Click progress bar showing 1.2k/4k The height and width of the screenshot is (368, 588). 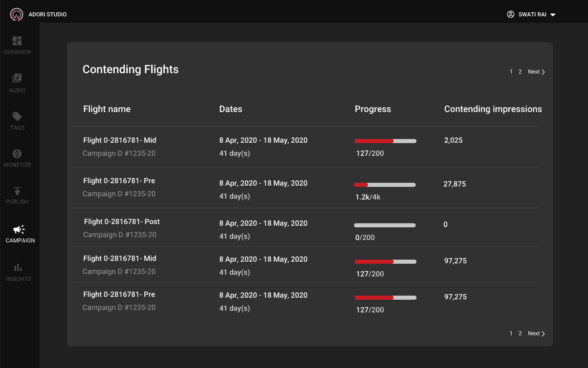pos(385,185)
